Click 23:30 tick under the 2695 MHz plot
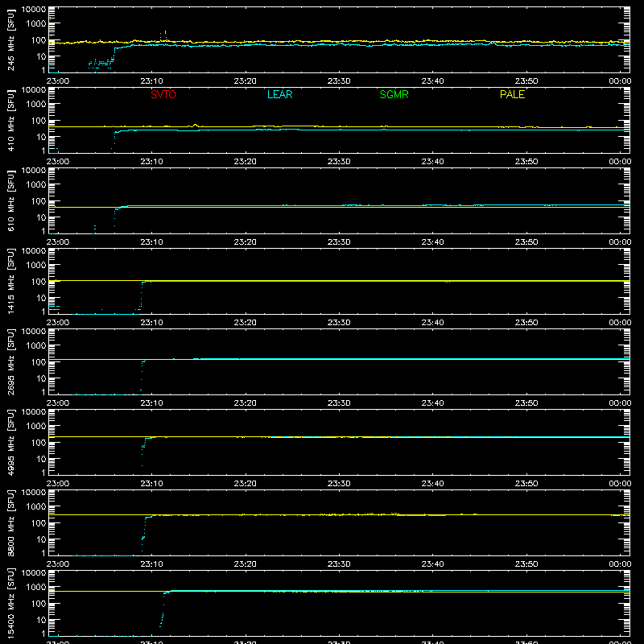 pos(339,403)
